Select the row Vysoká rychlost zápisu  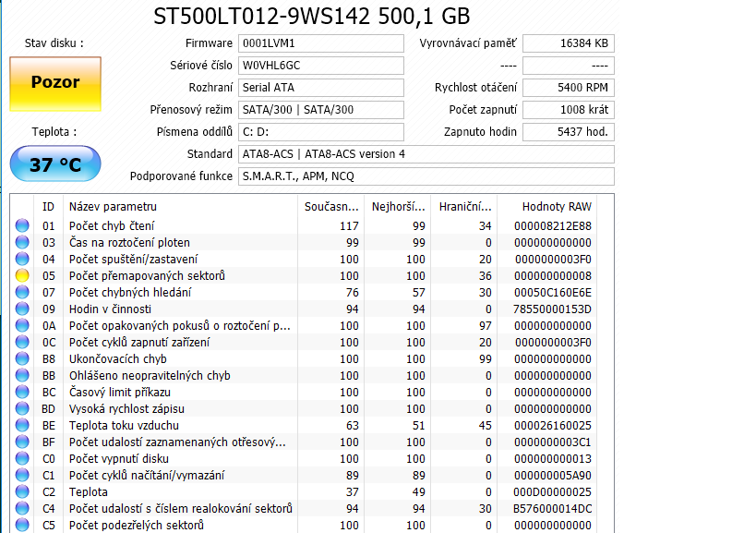click(306, 408)
